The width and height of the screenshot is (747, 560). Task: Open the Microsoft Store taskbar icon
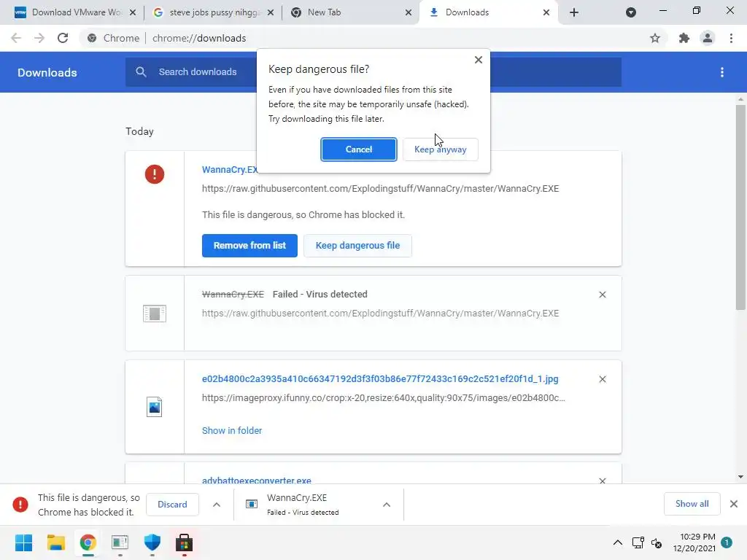pyautogui.click(x=184, y=542)
